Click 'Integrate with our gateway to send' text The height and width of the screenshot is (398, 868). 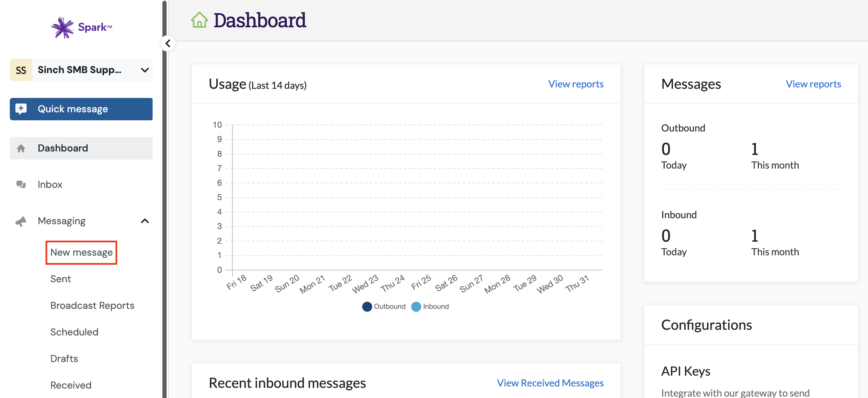(x=735, y=393)
